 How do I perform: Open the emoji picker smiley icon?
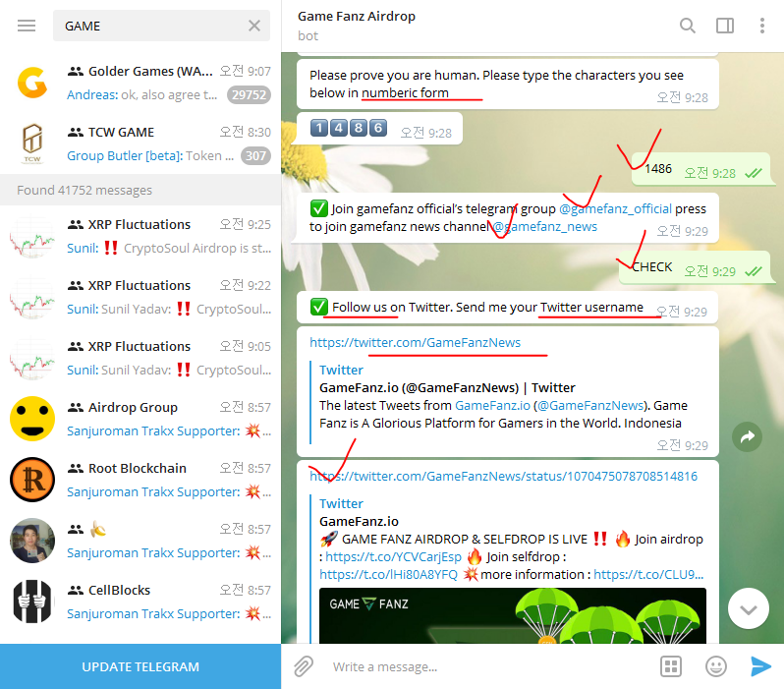click(716, 666)
